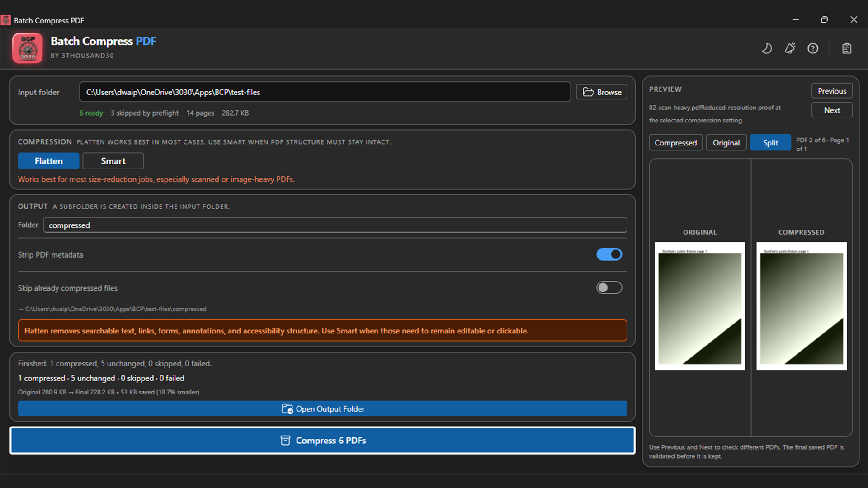Go to Previous PDF in preview
Viewport: 868px width, 488px height.
coord(832,91)
